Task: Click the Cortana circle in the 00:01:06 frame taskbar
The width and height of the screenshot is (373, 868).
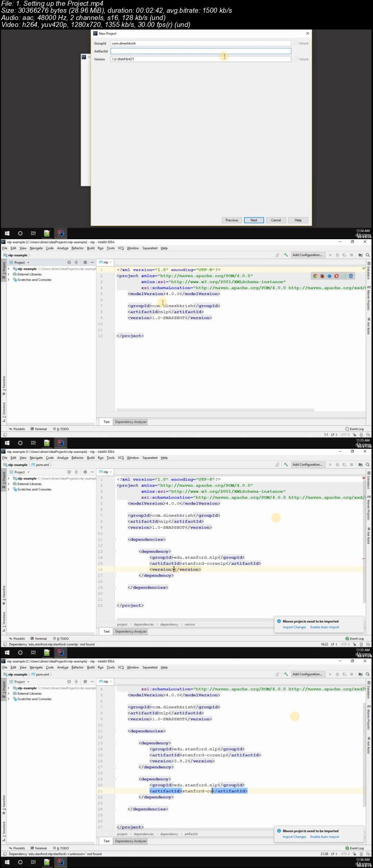Action: point(20,443)
